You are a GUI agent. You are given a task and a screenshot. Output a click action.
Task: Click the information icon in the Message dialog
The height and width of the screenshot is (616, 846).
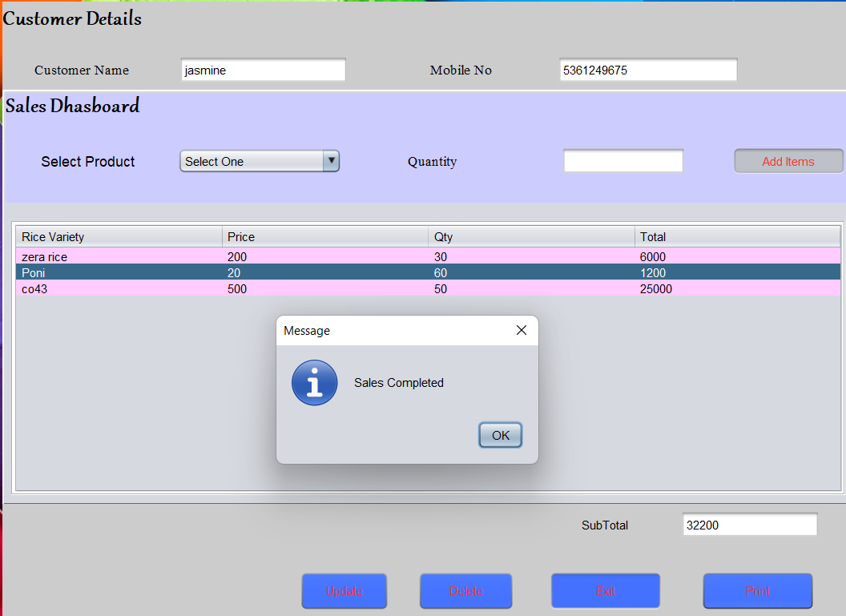314,382
